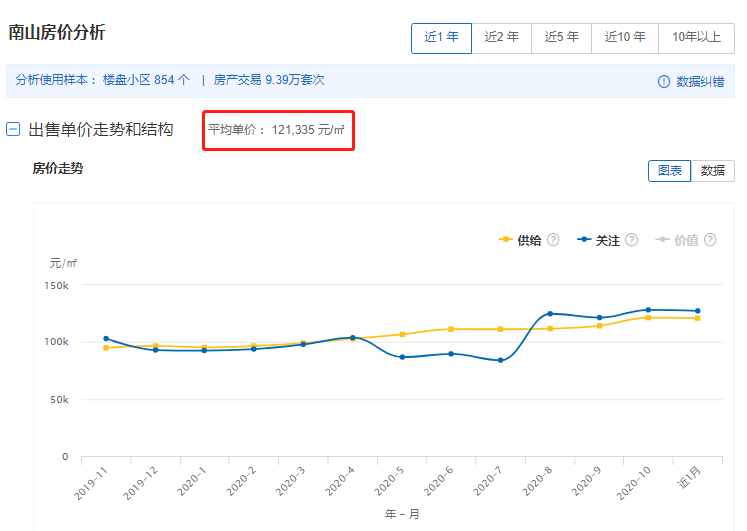Open the 近10年 time range tab
747x531 pixels.
click(625, 38)
